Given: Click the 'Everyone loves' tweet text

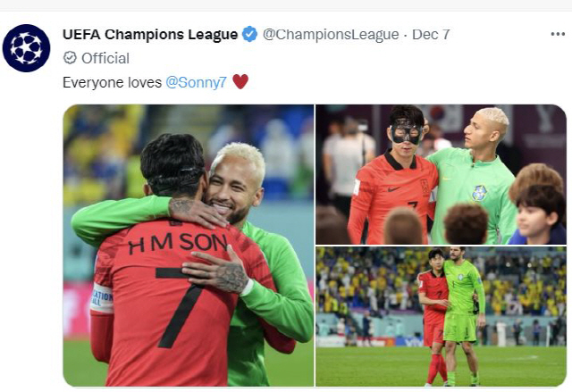Looking at the screenshot, I should coord(112,82).
